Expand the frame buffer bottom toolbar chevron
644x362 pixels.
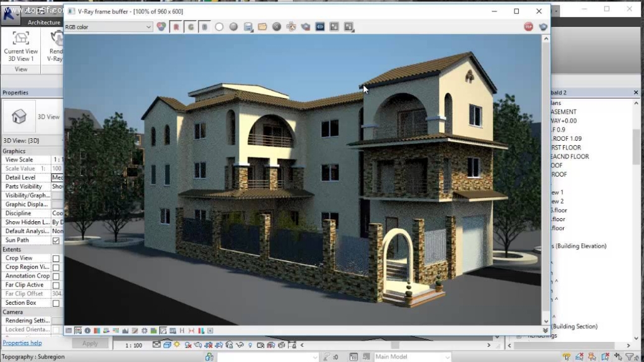pyautogui.click(x=545, y=331)
